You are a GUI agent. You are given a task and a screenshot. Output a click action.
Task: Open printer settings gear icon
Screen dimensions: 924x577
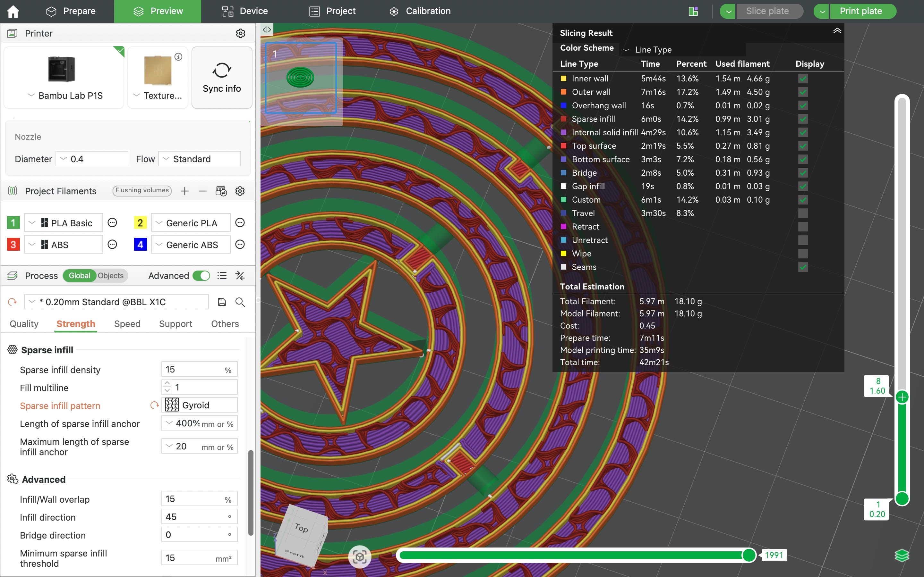pos(240,33)
